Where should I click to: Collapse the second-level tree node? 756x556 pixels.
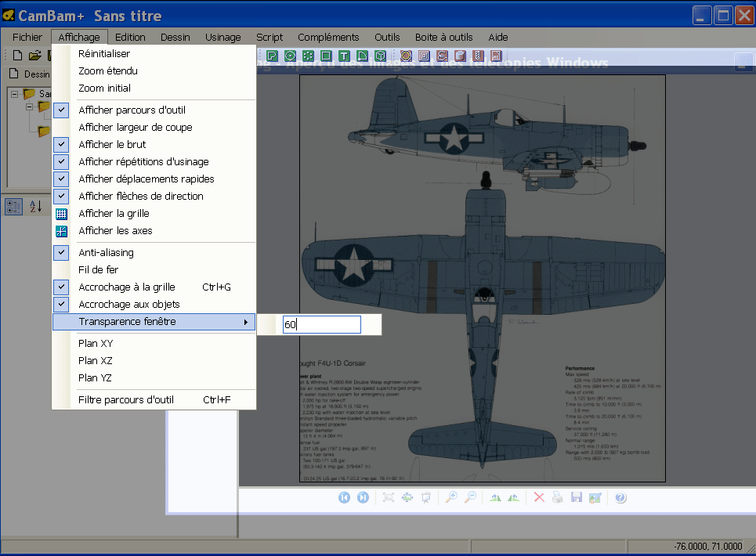(x=30, y=107)
